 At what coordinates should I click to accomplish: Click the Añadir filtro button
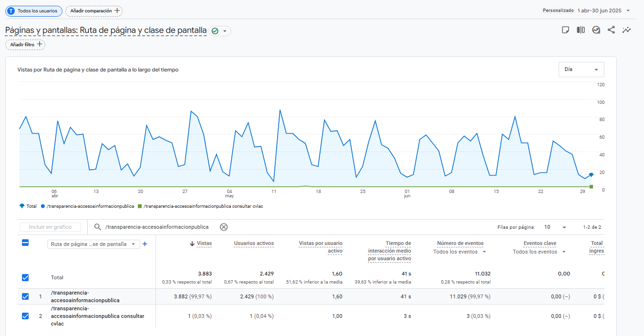[26, 44]
